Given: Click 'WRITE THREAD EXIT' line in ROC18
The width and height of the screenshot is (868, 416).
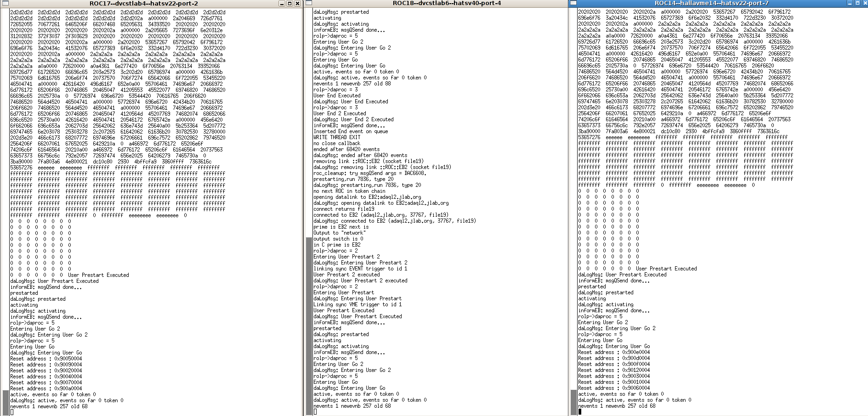Looking at the screenshot, I should pyautogui.click(x=337, y=137).
